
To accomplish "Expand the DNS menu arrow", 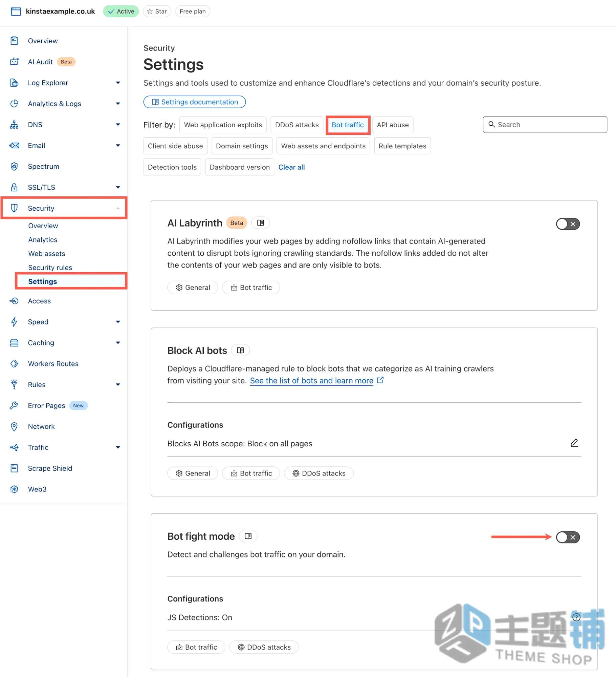I will click(118, 125).
